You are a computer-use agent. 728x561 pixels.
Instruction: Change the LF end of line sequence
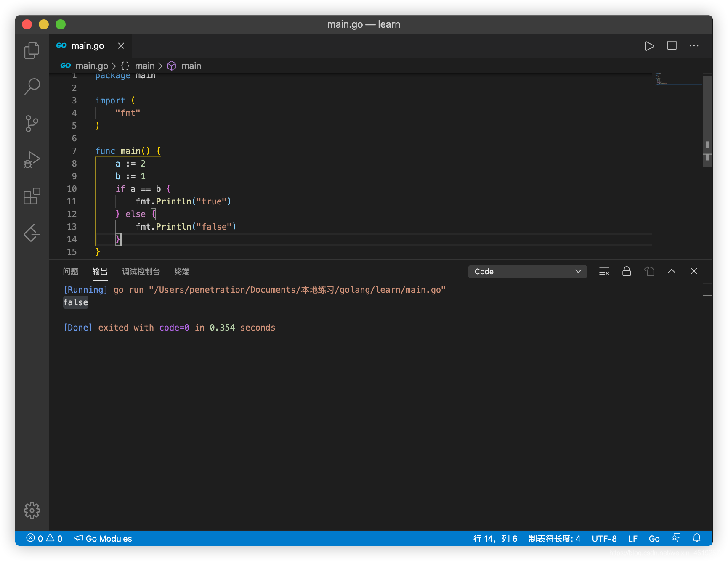(x=633, y=539)
